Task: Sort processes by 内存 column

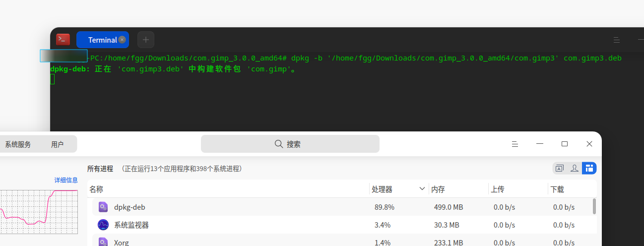Action: (438, 189)
